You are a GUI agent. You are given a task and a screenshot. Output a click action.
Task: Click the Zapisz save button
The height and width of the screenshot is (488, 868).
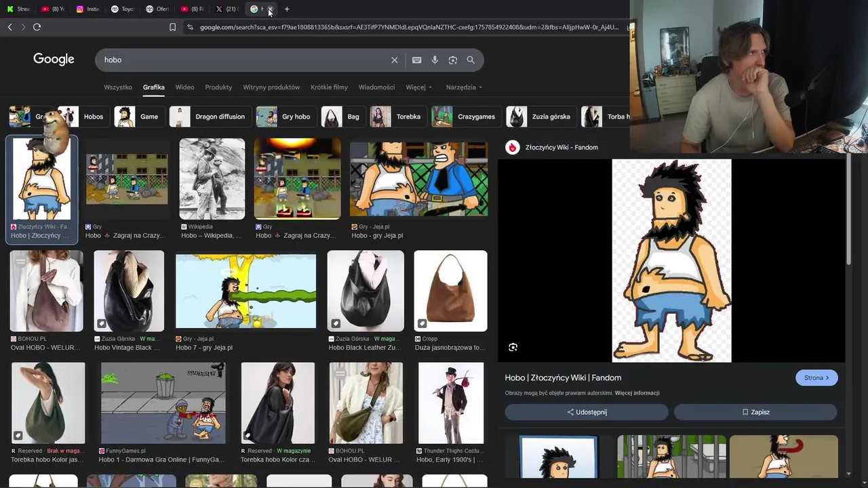[x=755, y=412]
